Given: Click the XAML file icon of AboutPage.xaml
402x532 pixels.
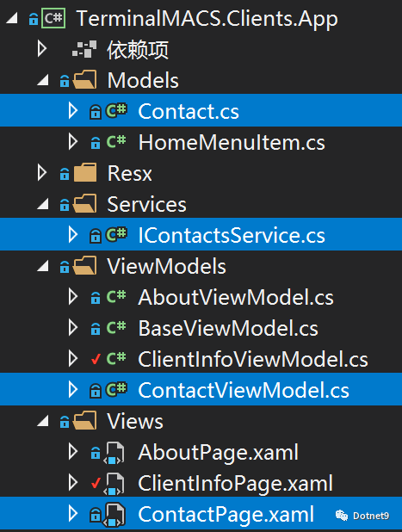Looking at the screenshot, I should [114, 454].
